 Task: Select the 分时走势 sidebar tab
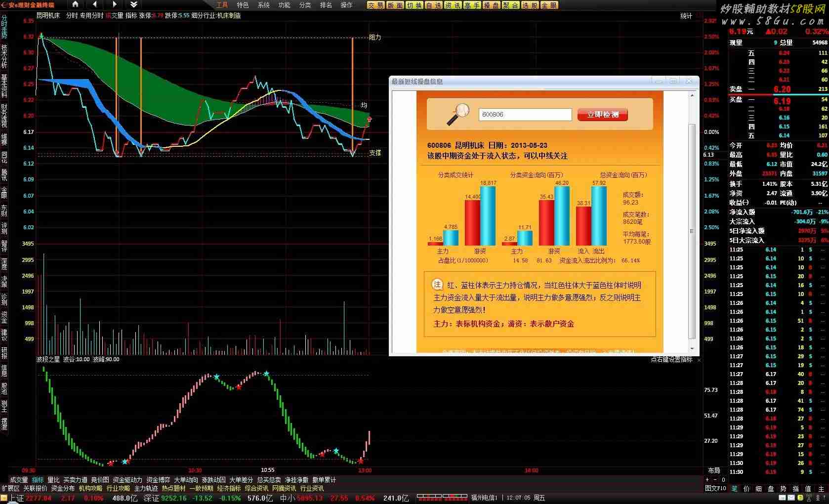pyautogui.click(x=4, y=27)
